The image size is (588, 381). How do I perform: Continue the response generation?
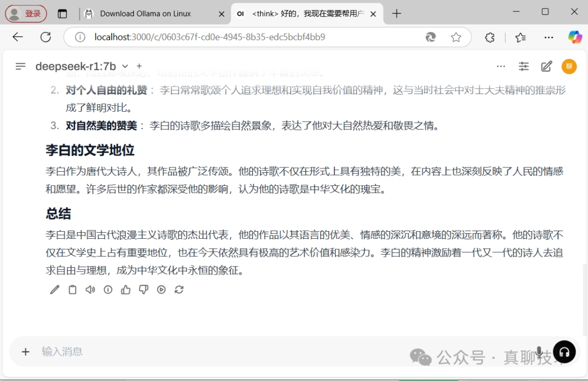tap(161, 289)
